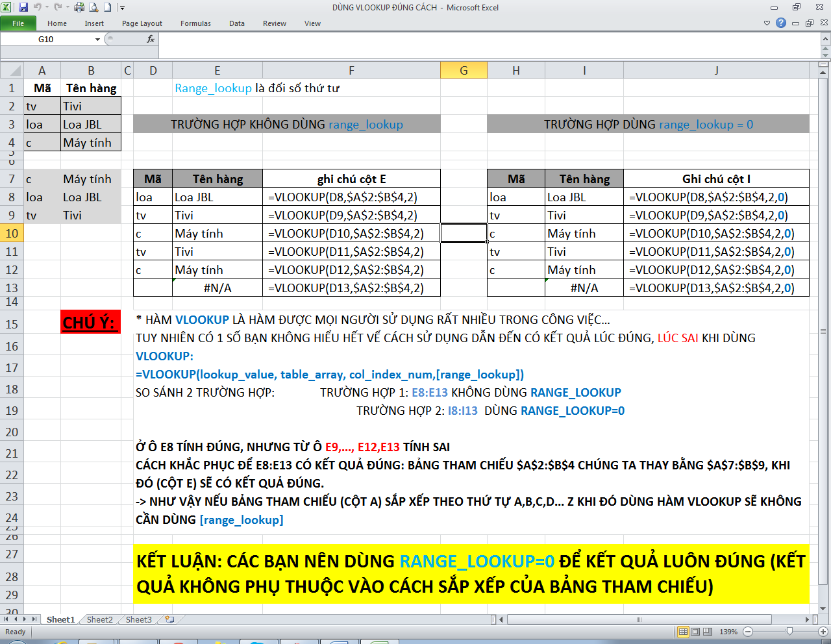Viewport: 831px width, 644px height.
Task: Open Print Preview from the toolbar
Action: click(x=93, y=8)
